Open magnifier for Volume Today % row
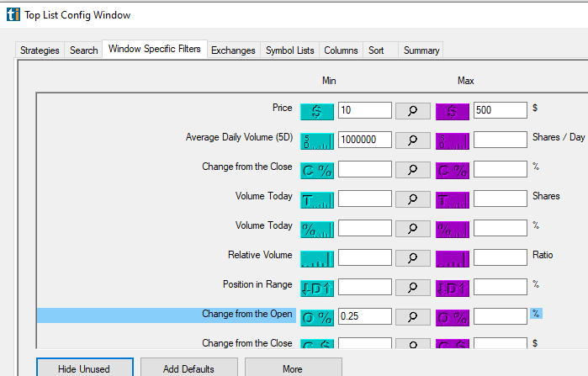The height and width of the screenshot is (376, 588). [x=413, y=229]
